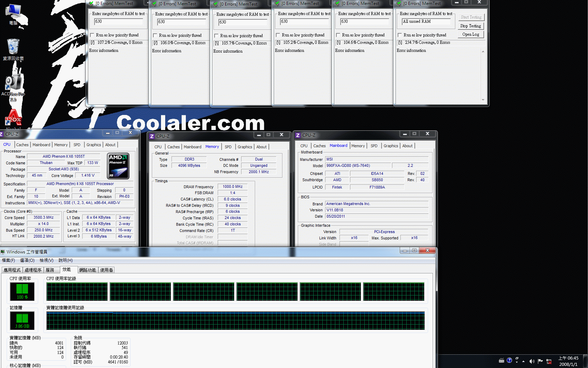Enable low priority thread in 104.6% coverage MemTest
This screenshot has height=368, width=588.
pos(338,35)
